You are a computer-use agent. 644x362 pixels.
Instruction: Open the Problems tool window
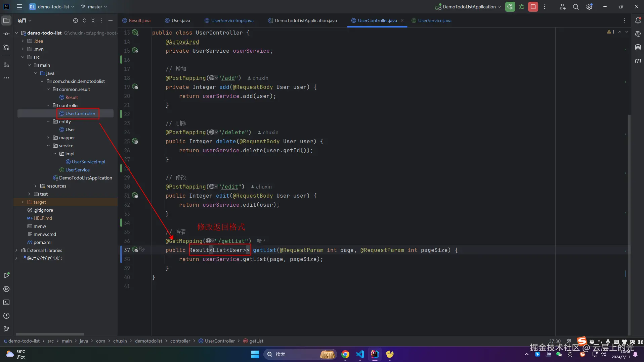6,316
